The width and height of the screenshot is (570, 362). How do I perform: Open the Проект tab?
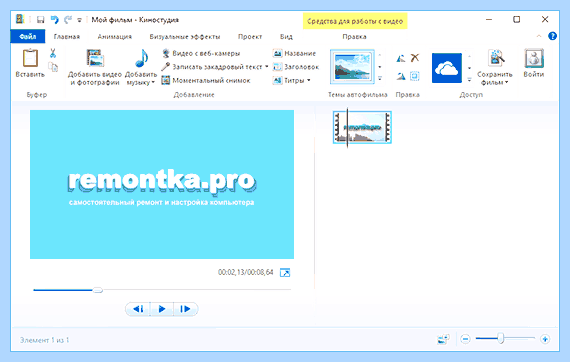tap(250, 37)
